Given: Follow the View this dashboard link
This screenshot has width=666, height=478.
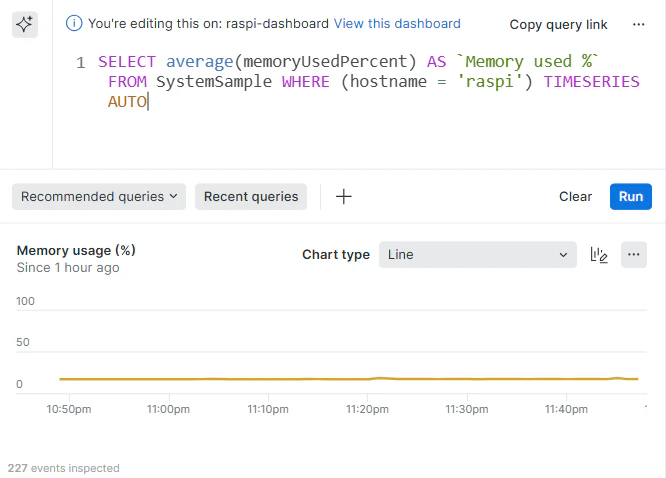Looking at the screenshot, I should point(397,23).
